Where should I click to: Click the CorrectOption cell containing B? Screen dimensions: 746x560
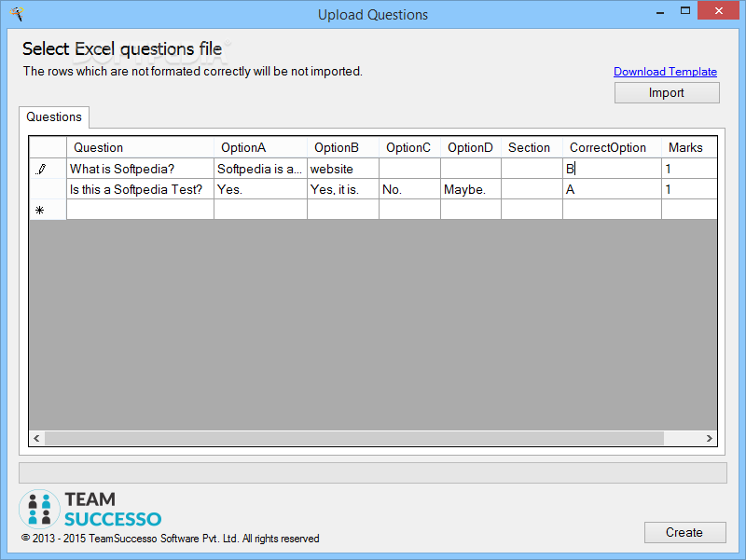(612, 169)
